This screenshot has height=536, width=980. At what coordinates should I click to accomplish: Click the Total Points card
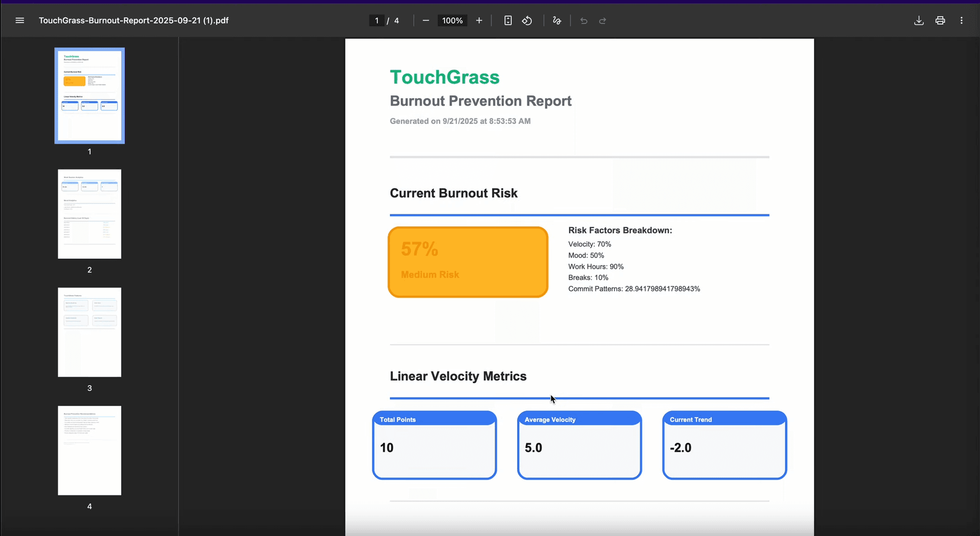pyautogui.click(x=434, y=445)
